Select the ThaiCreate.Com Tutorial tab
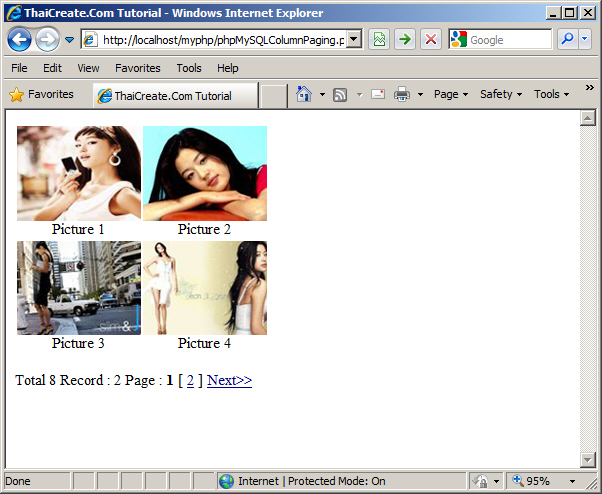Viewport: 602px width, 494px height. [175, 96]
